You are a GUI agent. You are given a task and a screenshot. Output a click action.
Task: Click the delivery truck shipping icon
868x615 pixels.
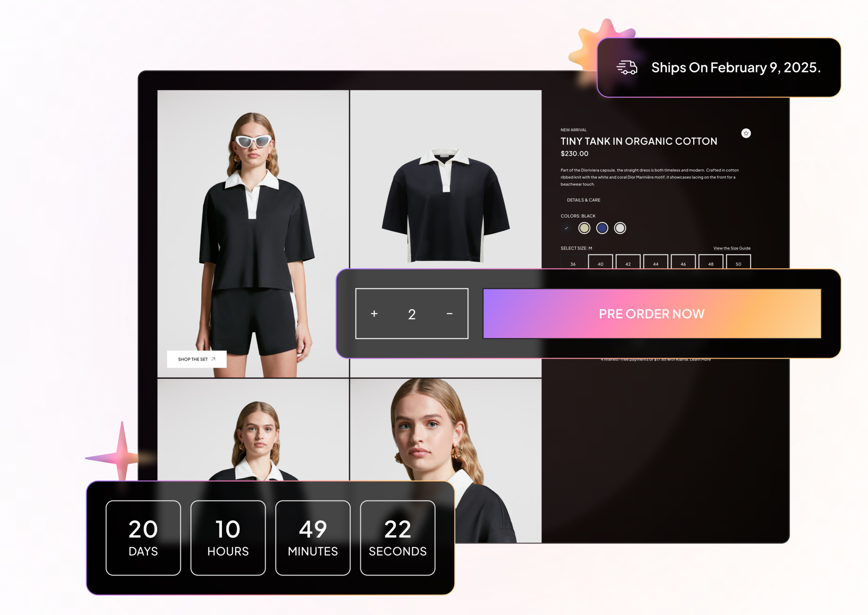pyautogui.click(x=627, y=67)
